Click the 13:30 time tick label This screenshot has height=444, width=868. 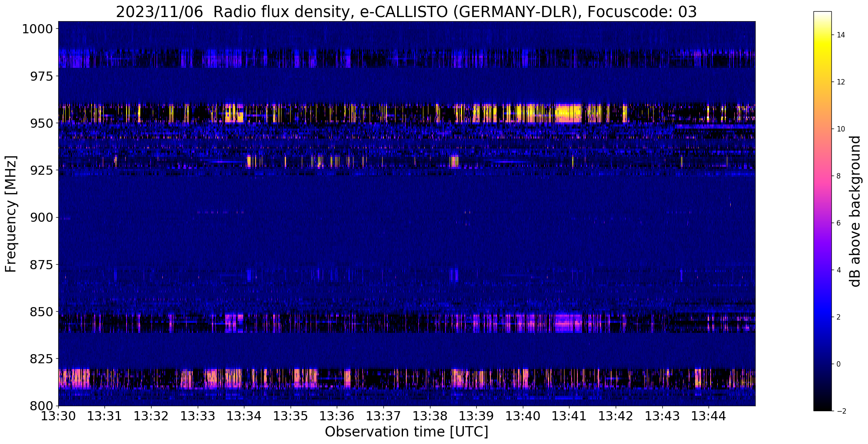[x=58, y=416]
